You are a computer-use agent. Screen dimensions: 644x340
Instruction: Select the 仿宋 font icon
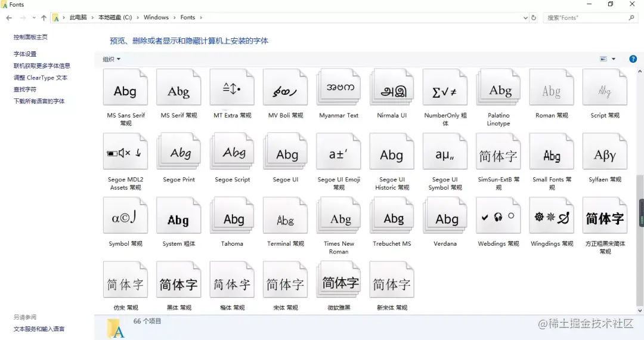tap(125, 279)
